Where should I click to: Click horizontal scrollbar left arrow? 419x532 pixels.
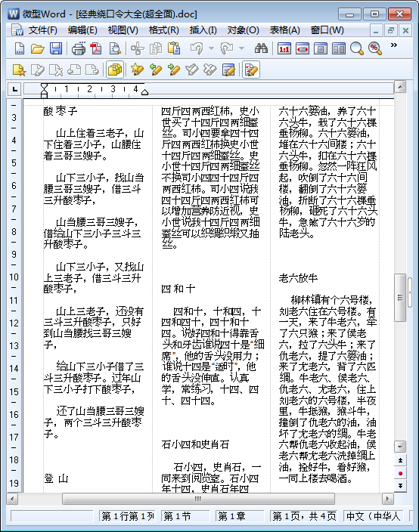point(12,499)
